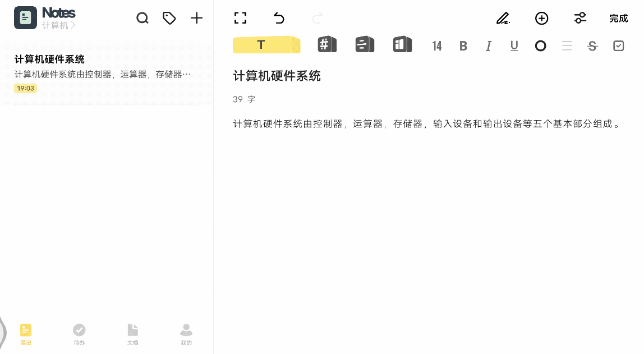Expand the 计算机 notebook selector

[59, 25]
